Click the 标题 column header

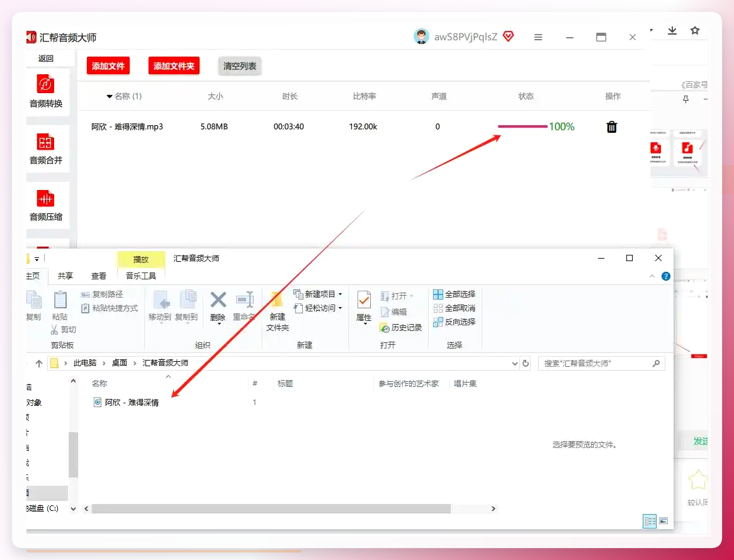tap(285, 384)
